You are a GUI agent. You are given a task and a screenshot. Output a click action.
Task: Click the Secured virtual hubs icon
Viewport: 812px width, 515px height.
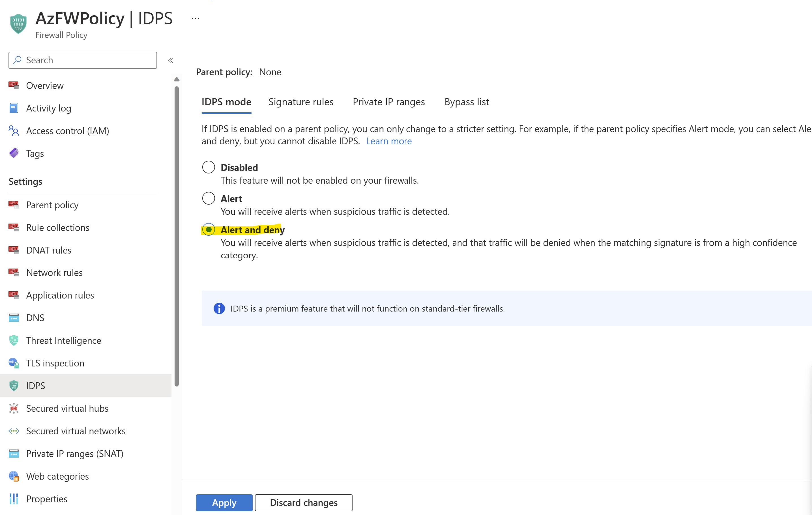click(14, 408)
